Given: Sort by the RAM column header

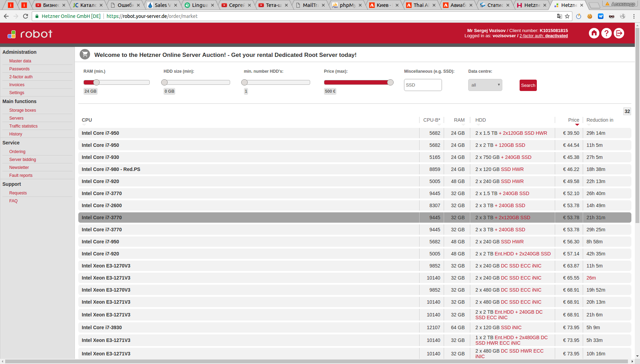Looking at the screenshot, I should [459, 120].
